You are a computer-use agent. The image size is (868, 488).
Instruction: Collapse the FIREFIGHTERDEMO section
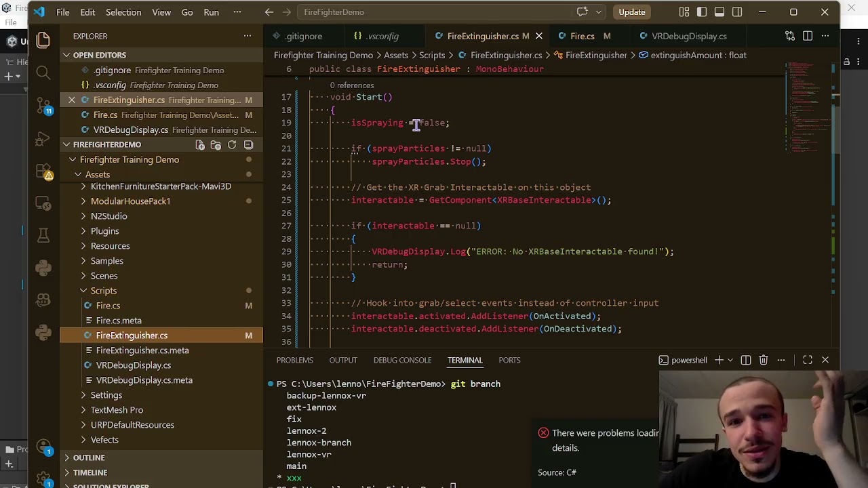[x=66, y=144]
